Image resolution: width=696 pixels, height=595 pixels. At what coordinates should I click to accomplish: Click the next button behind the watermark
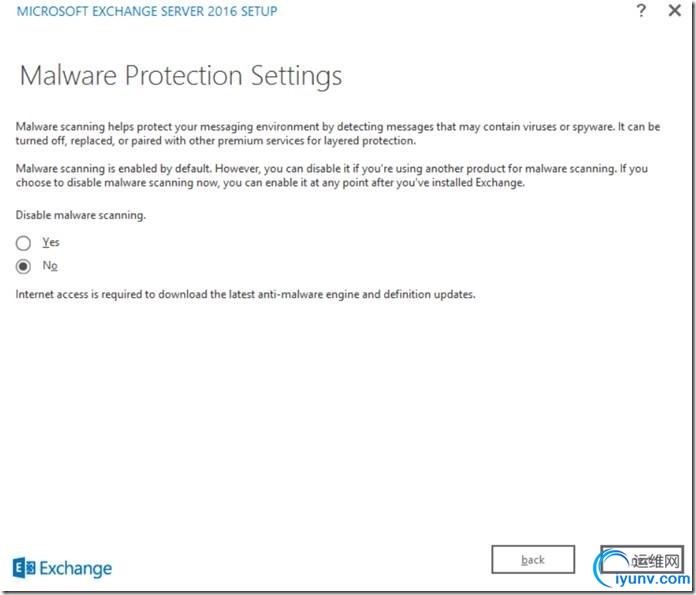642,559
